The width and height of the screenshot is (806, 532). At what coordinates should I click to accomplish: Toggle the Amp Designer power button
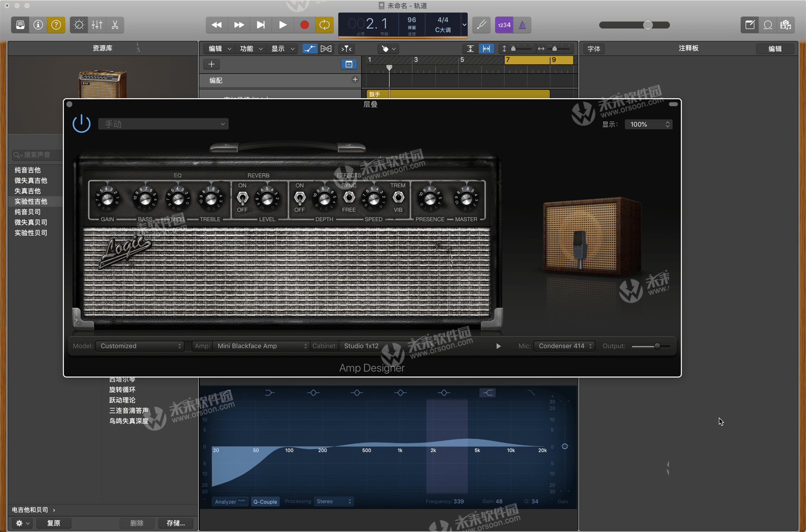82,124
